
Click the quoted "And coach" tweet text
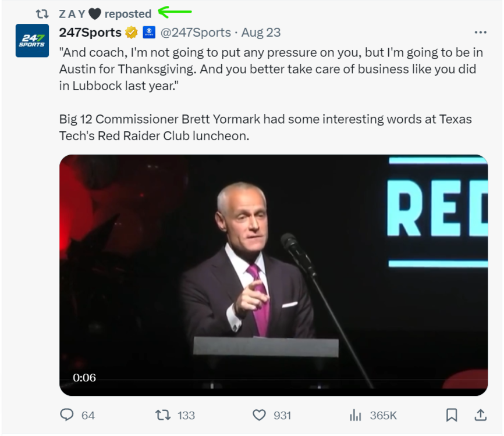[x=271, y=69]
